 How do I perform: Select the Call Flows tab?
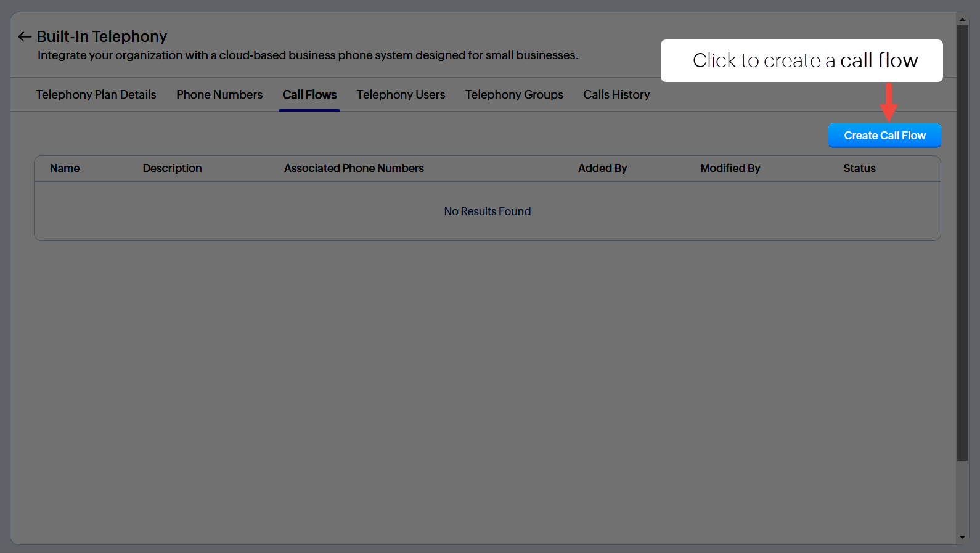309,94
